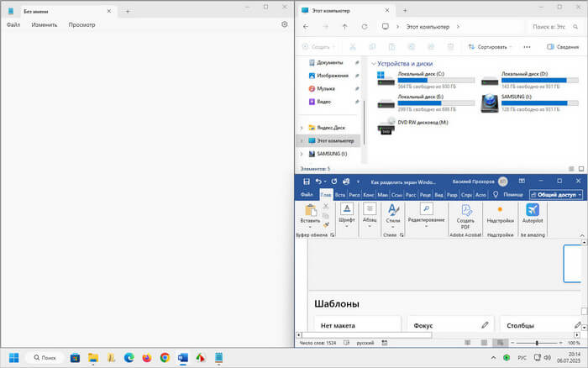The width and height of the screenshot is (588, 368).
Task: Click Вставить paste icon in Word
Action: [x=310, y=210]
